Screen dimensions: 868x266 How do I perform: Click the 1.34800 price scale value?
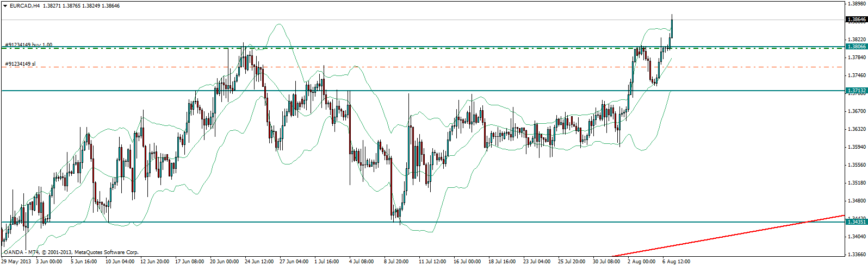856,200
